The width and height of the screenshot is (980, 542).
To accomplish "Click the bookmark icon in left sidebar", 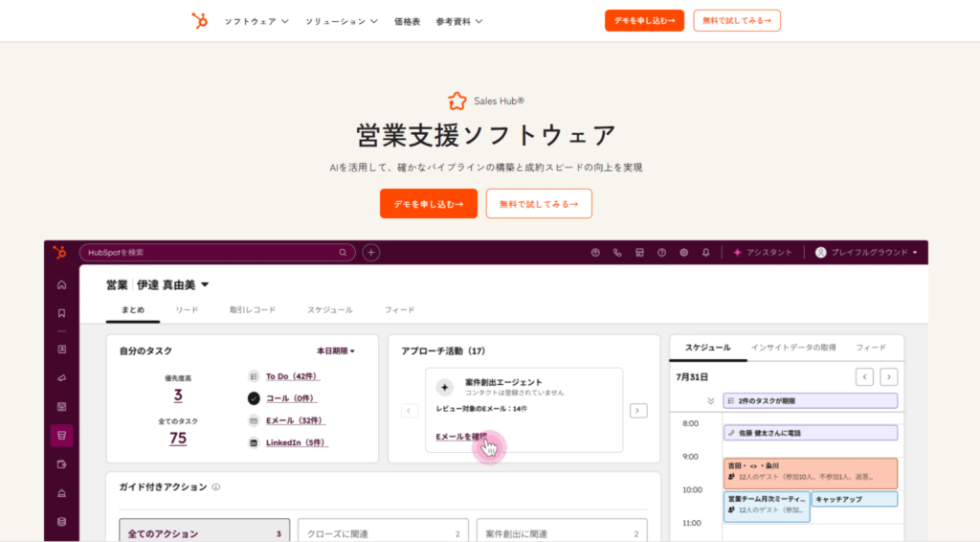I will pyautogui.click(x=62, y=313).
